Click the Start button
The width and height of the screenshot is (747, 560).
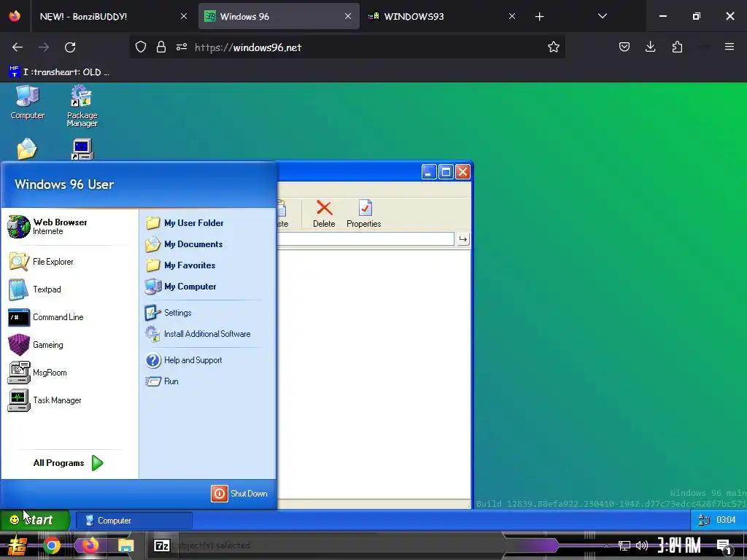(35, 519)
